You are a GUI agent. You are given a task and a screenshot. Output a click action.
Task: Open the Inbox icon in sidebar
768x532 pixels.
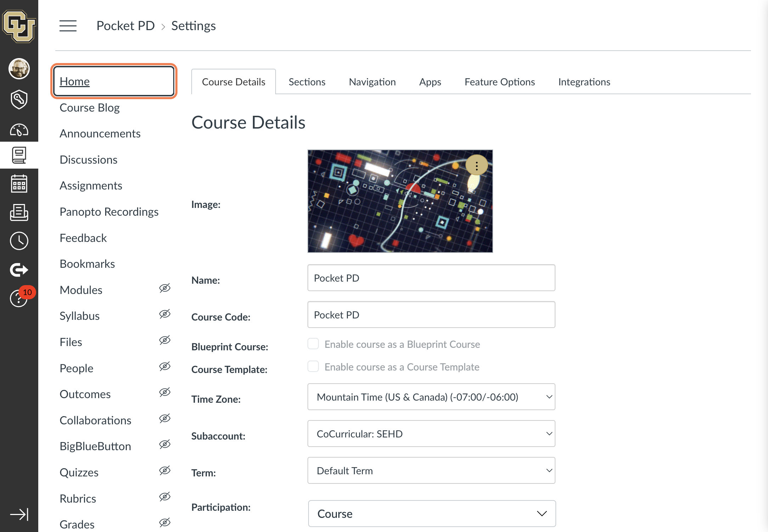[x=19, y=213]
